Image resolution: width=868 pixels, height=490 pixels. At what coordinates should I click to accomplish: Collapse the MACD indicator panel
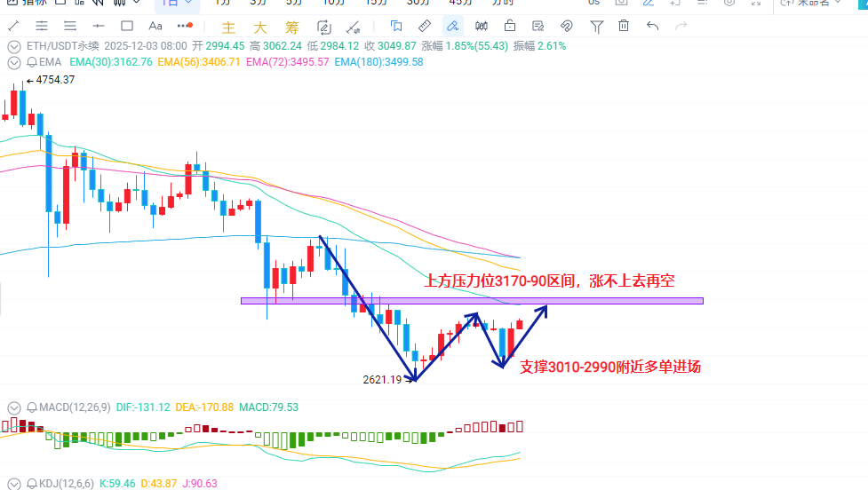[x=13, y=407]
